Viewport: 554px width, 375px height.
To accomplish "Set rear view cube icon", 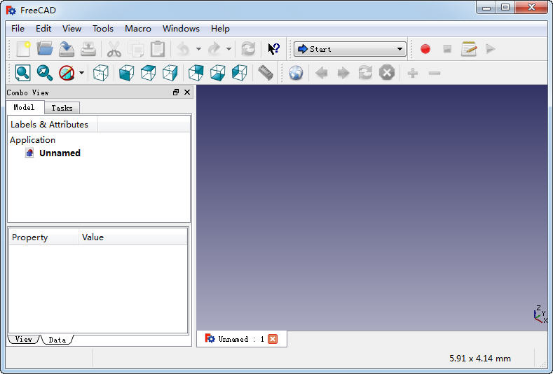I will 196,73.
